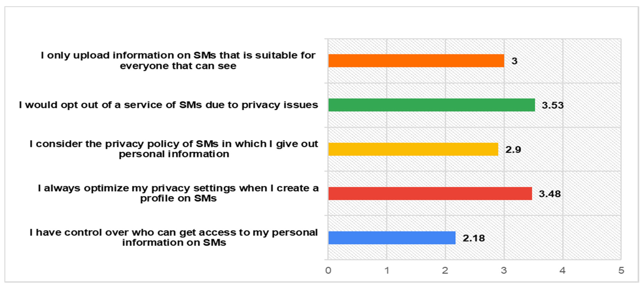Select the axis tick label 1
644x286 pixels.
387,271
